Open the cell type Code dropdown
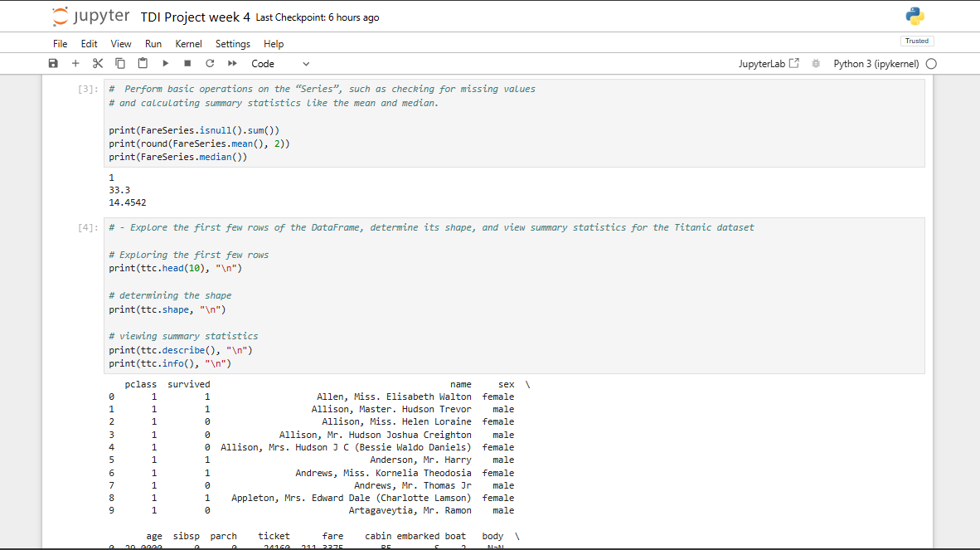Viewport: 980px width, 550px height. pos(280,64)
